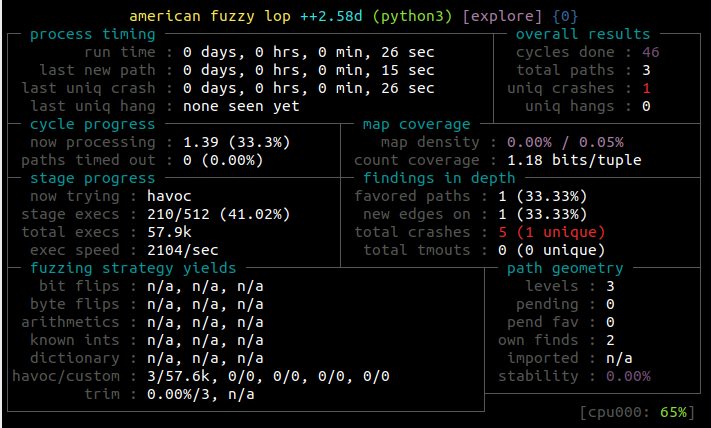Select the cycles done value '46'
This screenshot has width=711, height=428.
click(651, 53)
